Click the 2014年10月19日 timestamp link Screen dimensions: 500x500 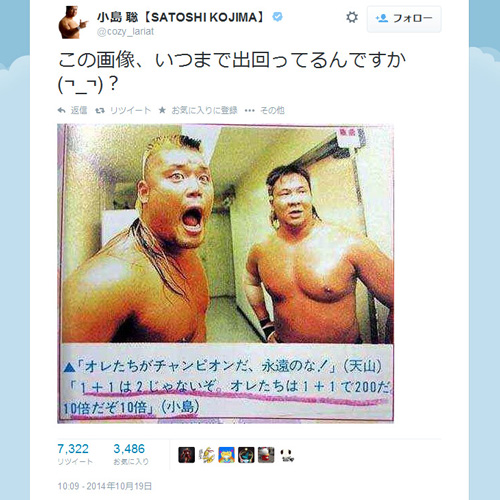pyautogui.click(x=105, y=486)
